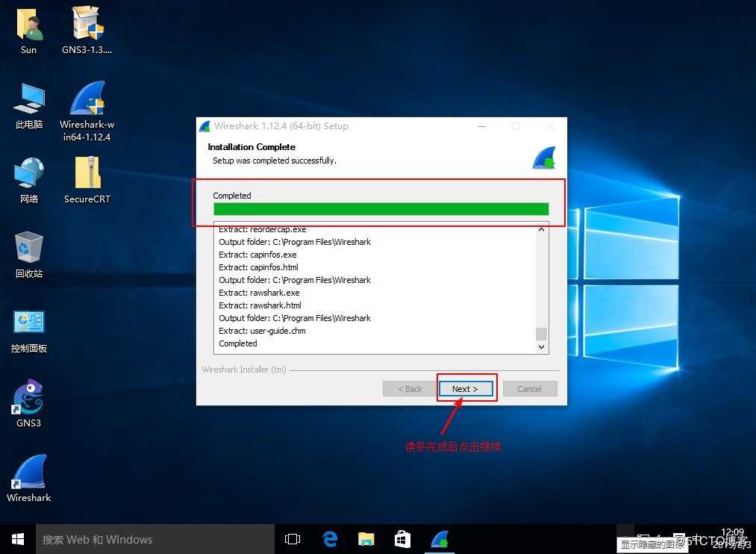
Task: Launch Microsoft Edge from the taskbar
Action: click(x=330, y=539)
